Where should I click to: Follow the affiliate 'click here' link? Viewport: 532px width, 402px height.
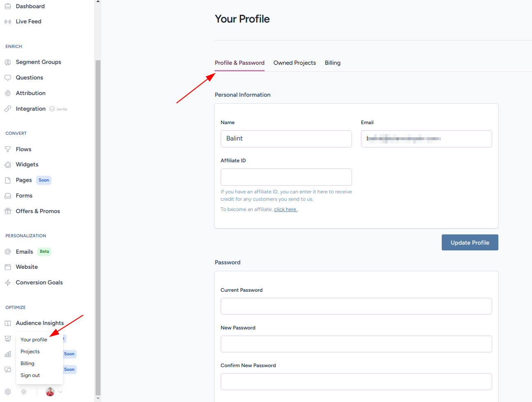pyautogui.click(x=285, y=209)
